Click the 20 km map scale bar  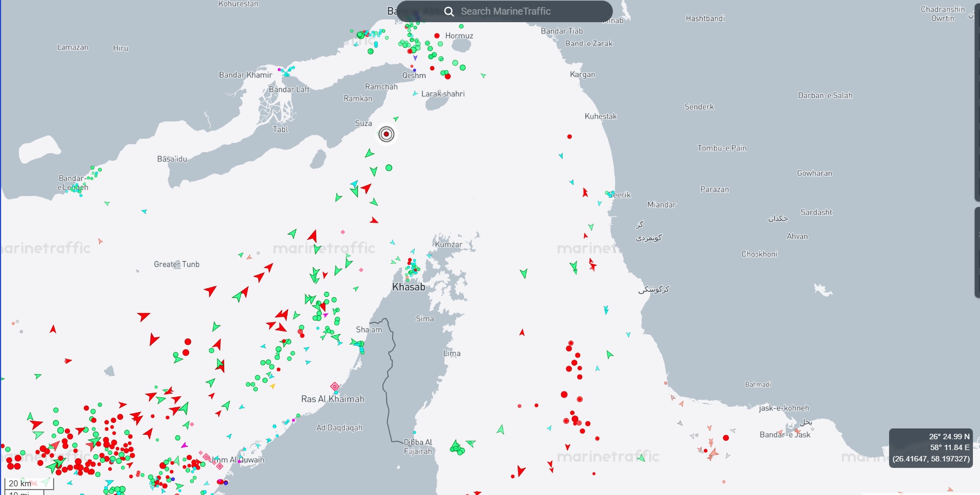[x=29, y=484]
